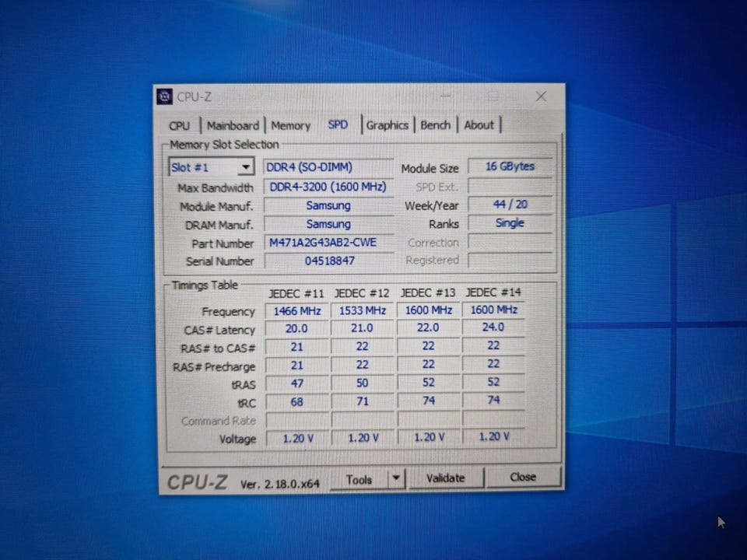Click RAS# Precharge value 21
This screenshot has width=747, height=560.
tap(296, 366)
